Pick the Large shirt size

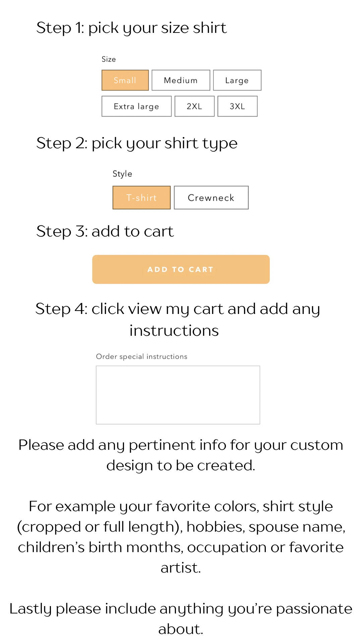tap(237, 80)
